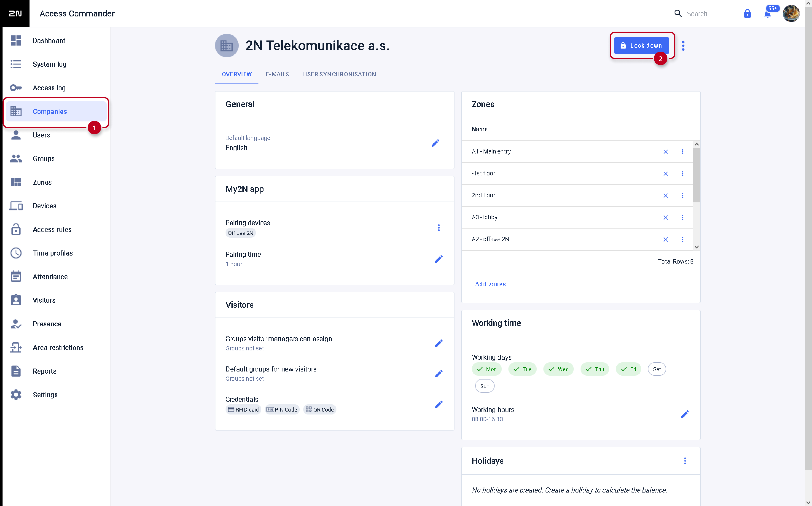Click the blue lock icon in header
This screenshot has width=812, height=506.
click(747, 13)
